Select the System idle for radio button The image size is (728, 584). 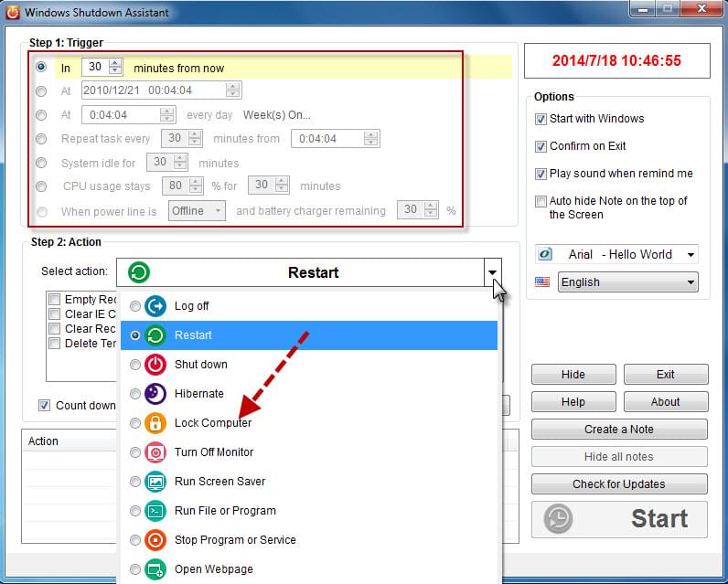(x=41, y=163)
